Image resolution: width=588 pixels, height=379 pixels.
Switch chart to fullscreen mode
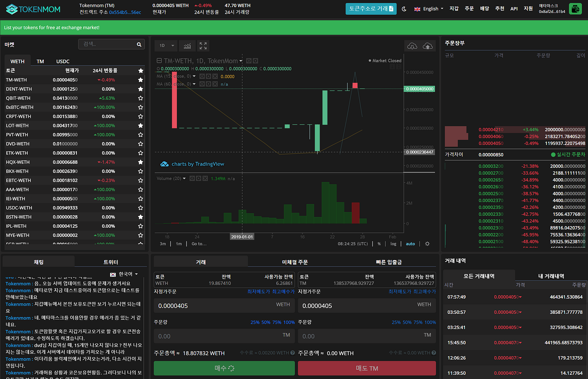[203, 45]
